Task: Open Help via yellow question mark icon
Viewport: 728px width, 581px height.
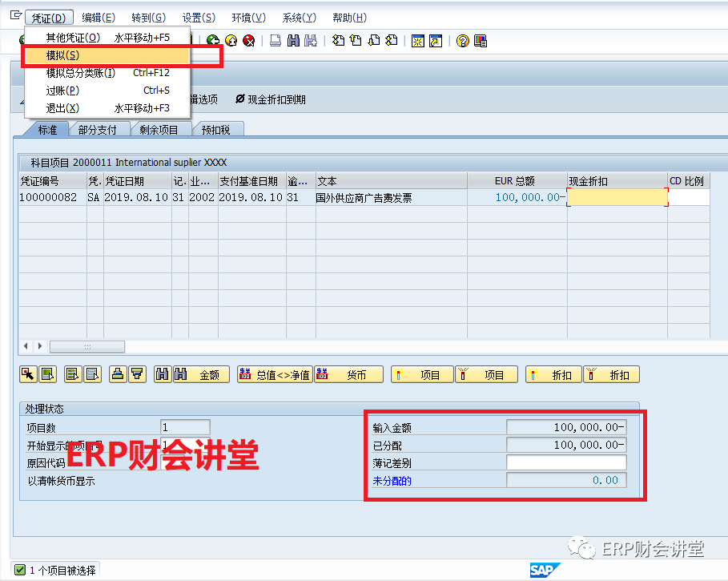Action: click(462, 41)
